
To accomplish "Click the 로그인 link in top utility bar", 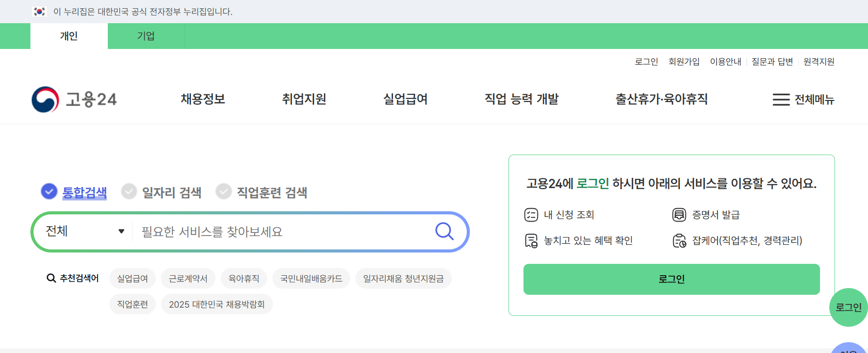I will coord(646,62).
